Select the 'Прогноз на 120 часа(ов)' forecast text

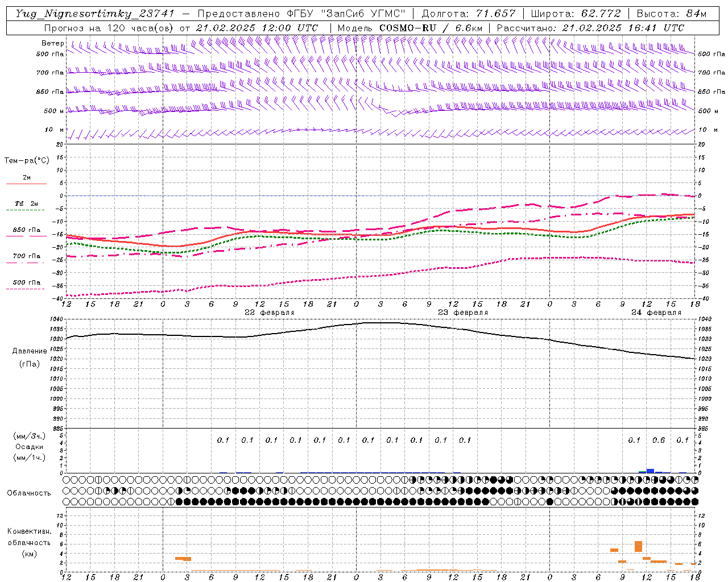109,28
